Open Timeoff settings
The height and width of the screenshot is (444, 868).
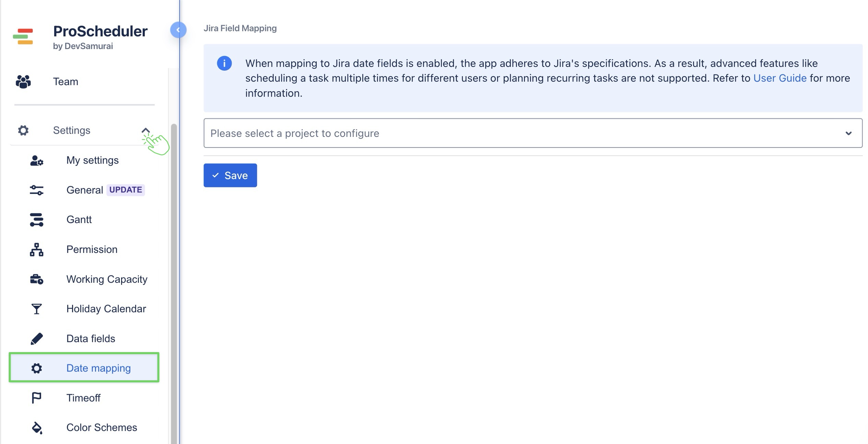84,398
